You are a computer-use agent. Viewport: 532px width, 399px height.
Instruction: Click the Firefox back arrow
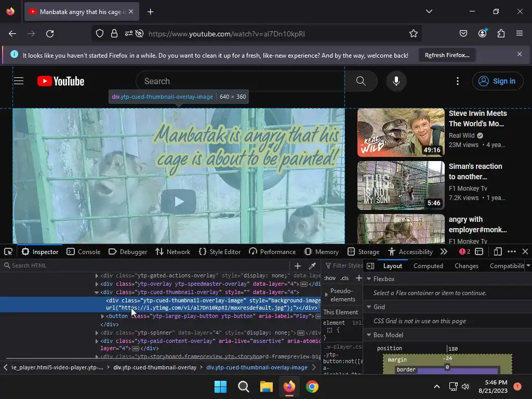(x=12, y=34)
